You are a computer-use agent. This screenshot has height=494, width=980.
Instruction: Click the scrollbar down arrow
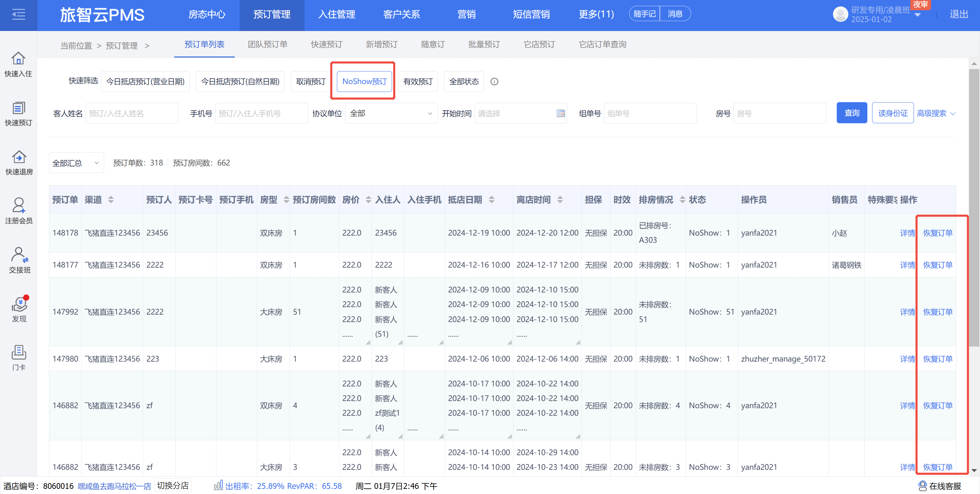(x=974, y=471)
